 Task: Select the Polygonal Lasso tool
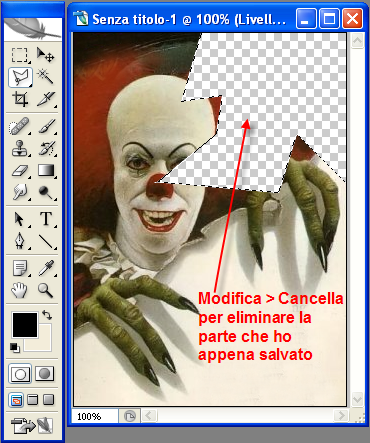pyautogui.click(x=20, y=77)
